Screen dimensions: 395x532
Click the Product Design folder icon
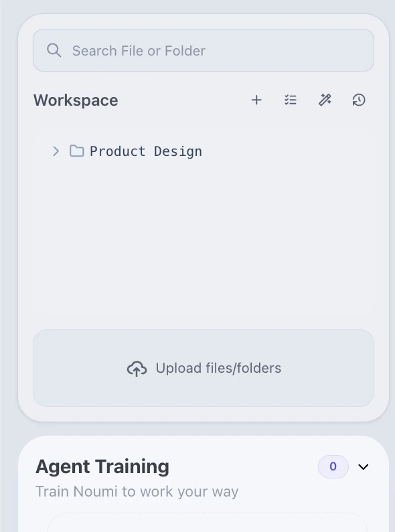[77, 151]
